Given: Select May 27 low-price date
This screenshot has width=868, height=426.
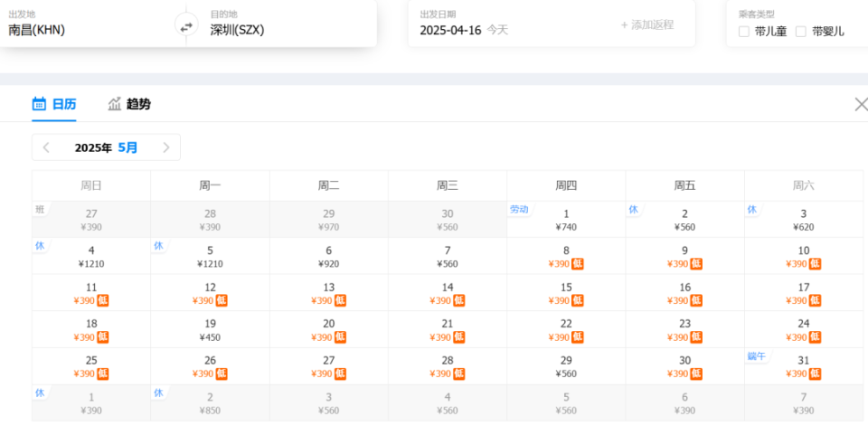Looking at the screenshot, I should point(329,366).
